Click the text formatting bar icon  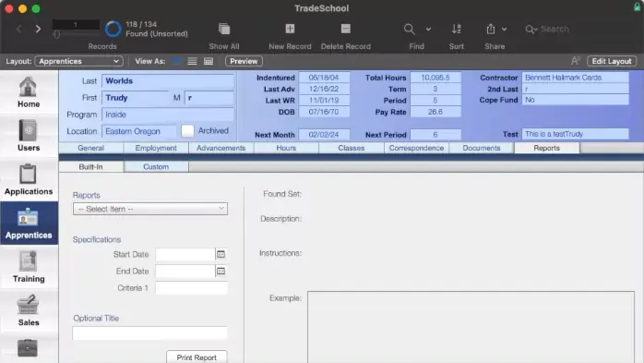coord(575,61)
